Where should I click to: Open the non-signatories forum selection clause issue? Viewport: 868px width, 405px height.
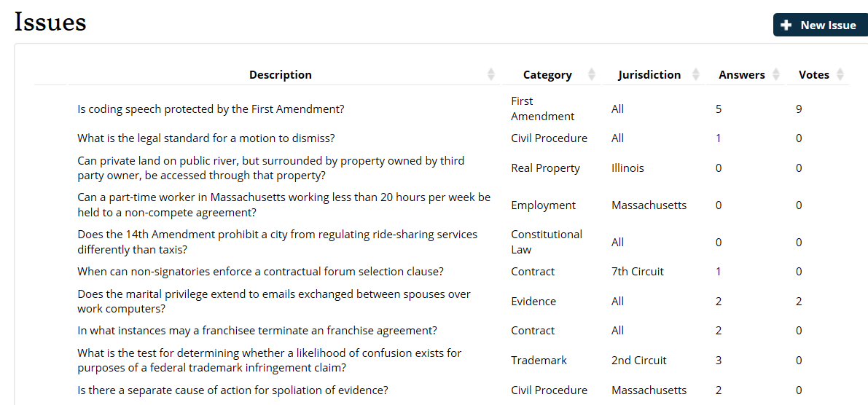coord(261,272)
